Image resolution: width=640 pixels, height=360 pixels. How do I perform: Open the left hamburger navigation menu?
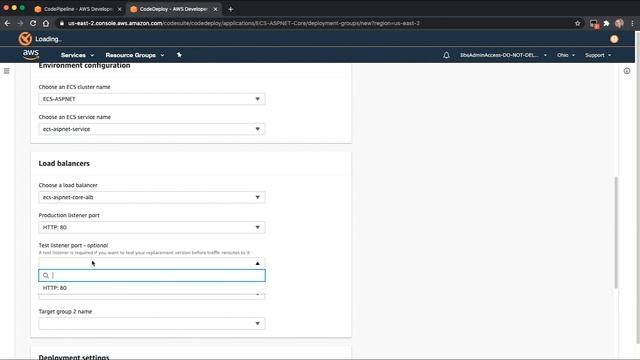click(7, 71)
